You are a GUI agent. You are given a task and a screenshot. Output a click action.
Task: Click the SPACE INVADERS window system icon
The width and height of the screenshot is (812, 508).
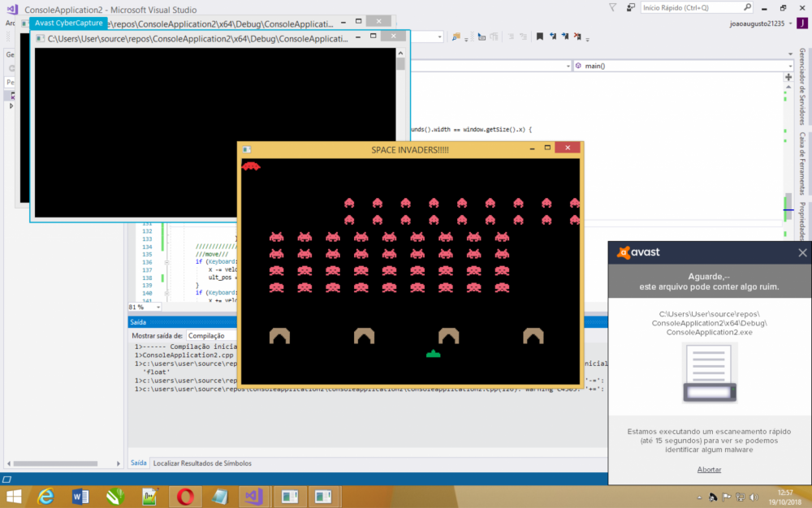[247, 149]
